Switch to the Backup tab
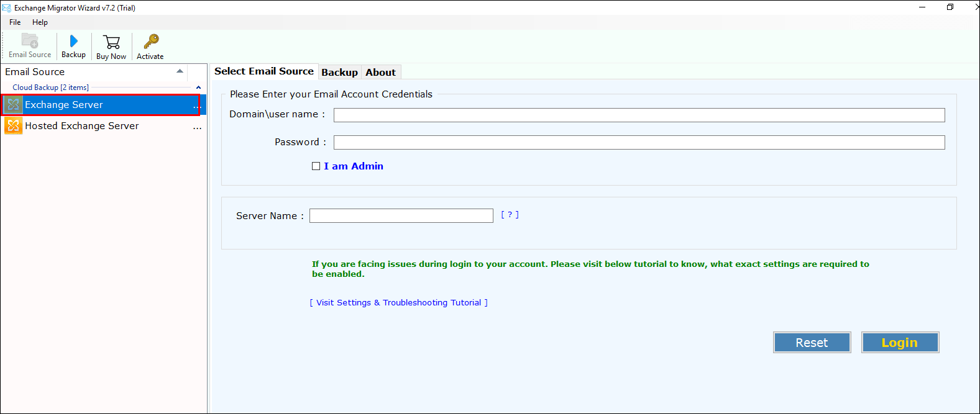This screenshot has width=980, height=414. (339, 73)
